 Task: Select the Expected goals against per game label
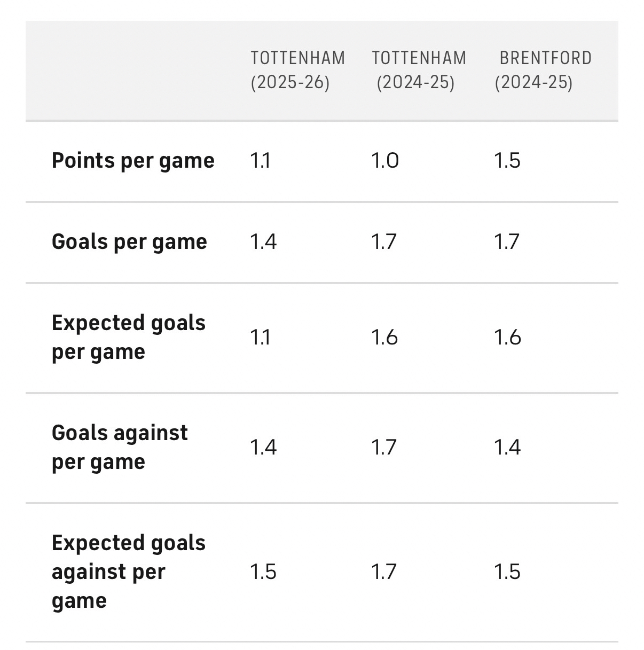coord(128,571)
